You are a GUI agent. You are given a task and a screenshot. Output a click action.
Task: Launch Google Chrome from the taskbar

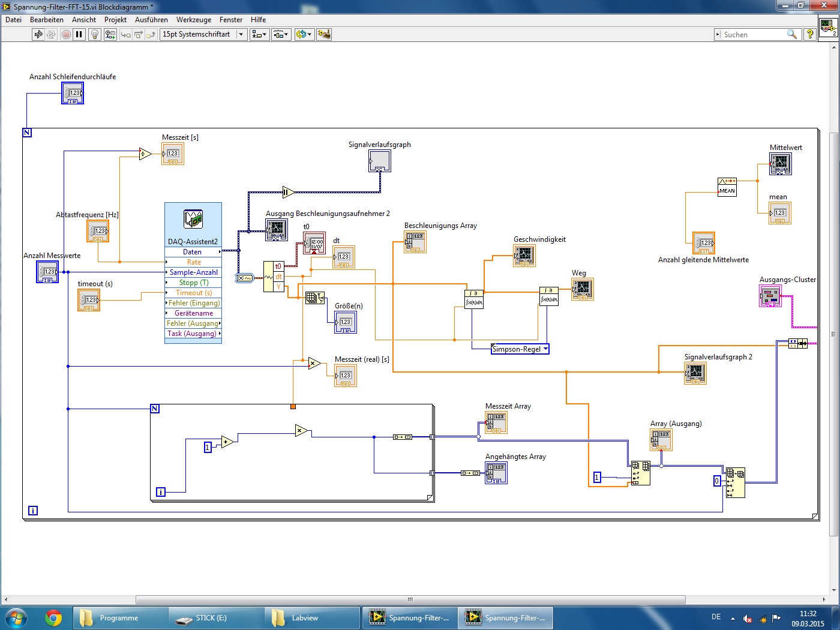coord(53,617)
